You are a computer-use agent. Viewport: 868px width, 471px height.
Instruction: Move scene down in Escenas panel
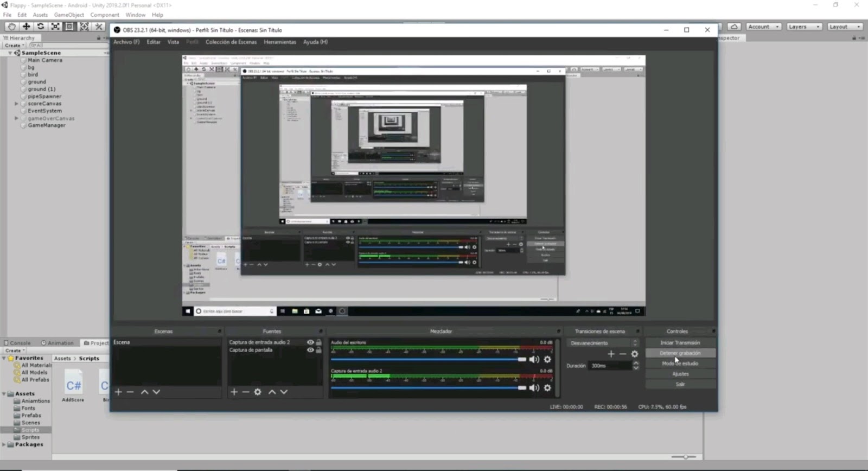tap(156, 392)
